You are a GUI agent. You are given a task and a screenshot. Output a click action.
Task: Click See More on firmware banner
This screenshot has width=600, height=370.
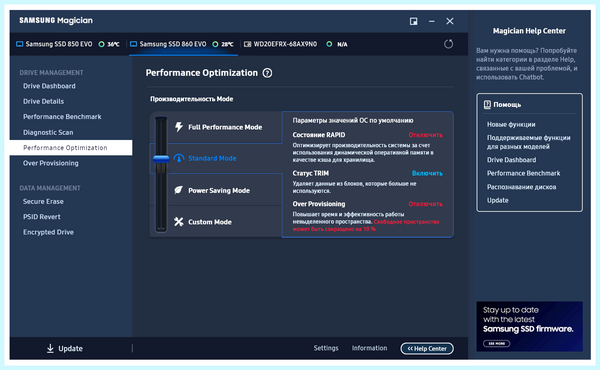click(x=497, y=343)
